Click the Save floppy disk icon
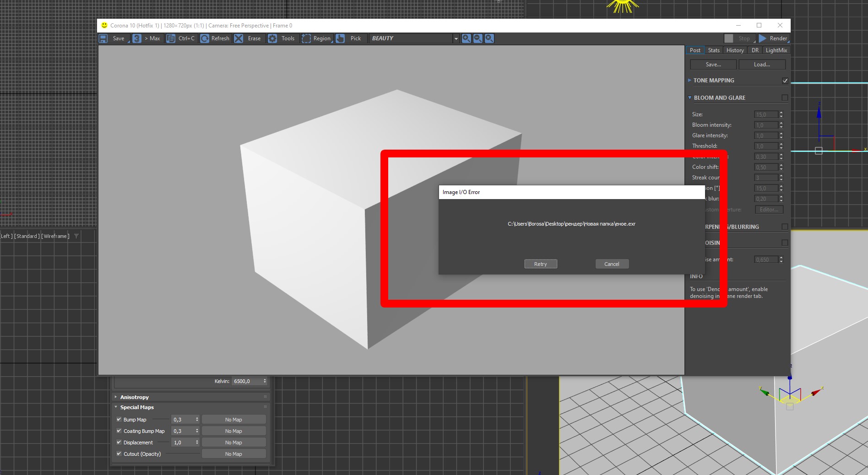 tap(103, 38)
